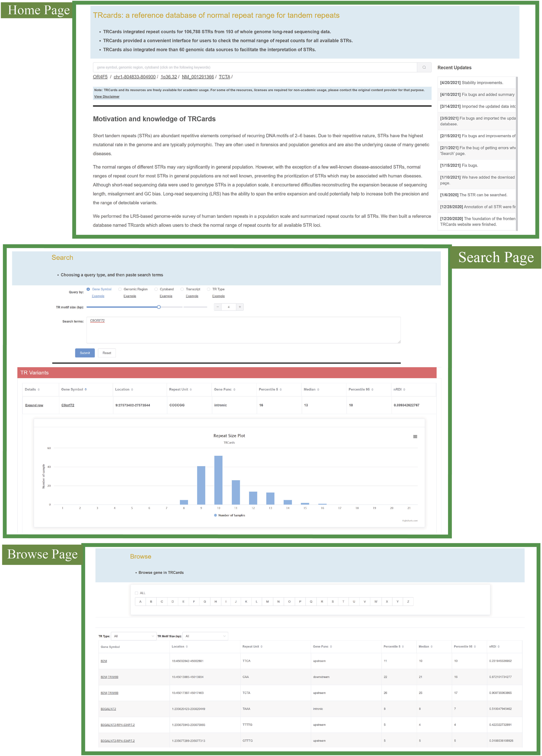The height and width of the screenshot is (756, 542).
Task: Sort TR Variants by Gene Symbol column
Action: click(74, 389)
